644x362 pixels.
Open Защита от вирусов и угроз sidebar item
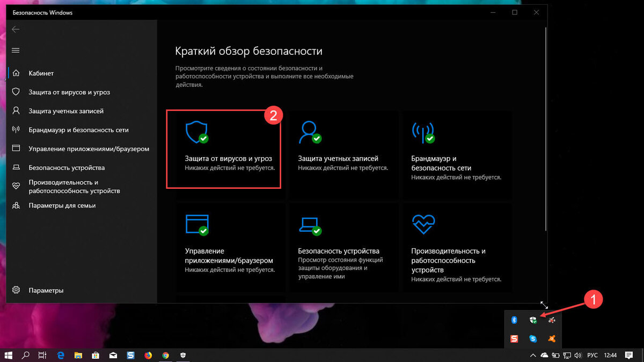click(82, 92)
